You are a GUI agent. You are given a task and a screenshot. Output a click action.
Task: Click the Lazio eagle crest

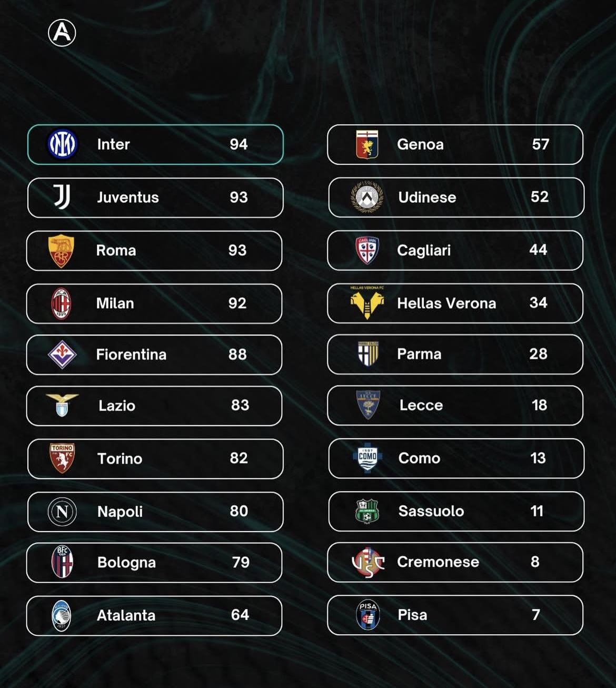62,405
